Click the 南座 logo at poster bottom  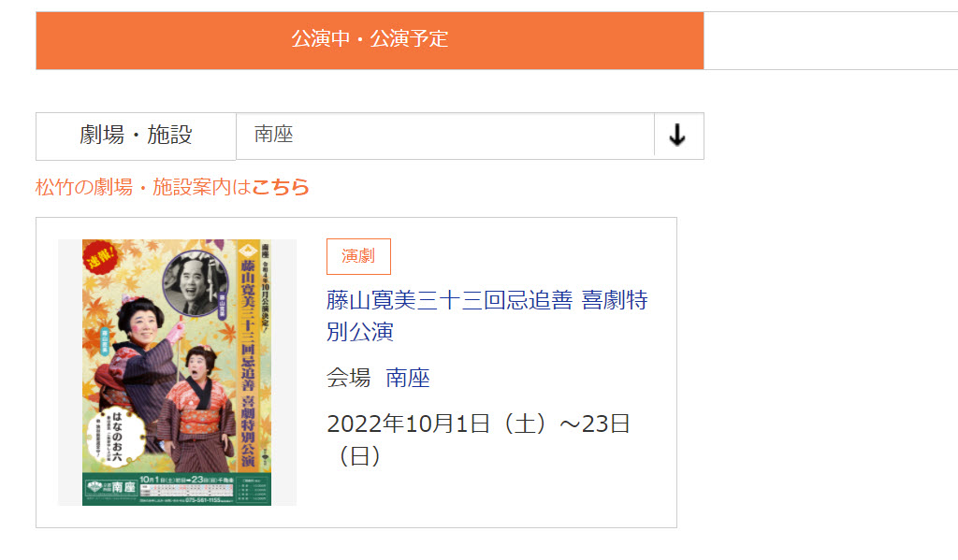click(112, 487)
